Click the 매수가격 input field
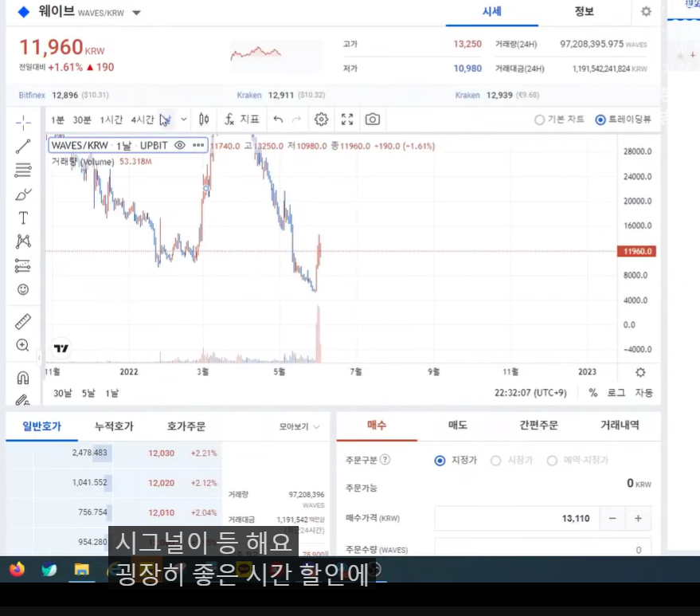This screenshot has width=700, height=616. click(517, 518)
